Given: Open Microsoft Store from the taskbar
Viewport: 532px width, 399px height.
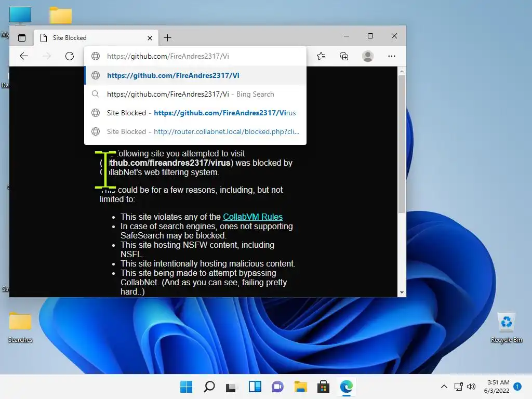Looking at the screenshot, I should [323, 387].
